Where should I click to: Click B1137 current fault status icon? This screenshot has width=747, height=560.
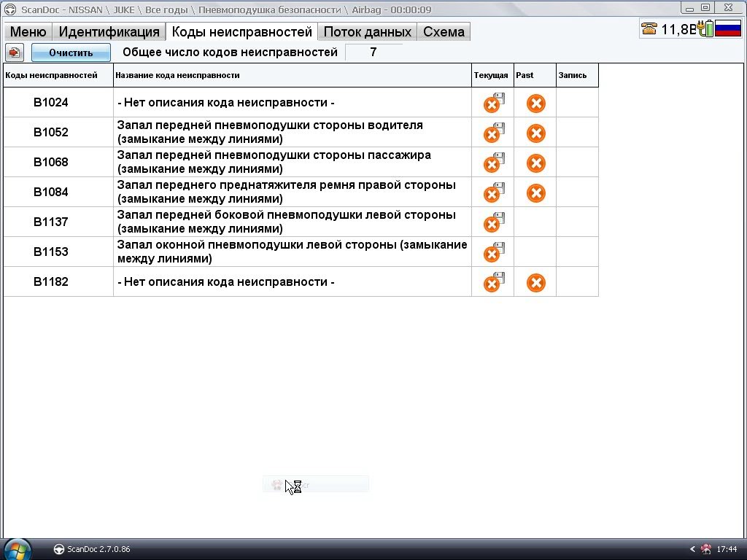494,222
